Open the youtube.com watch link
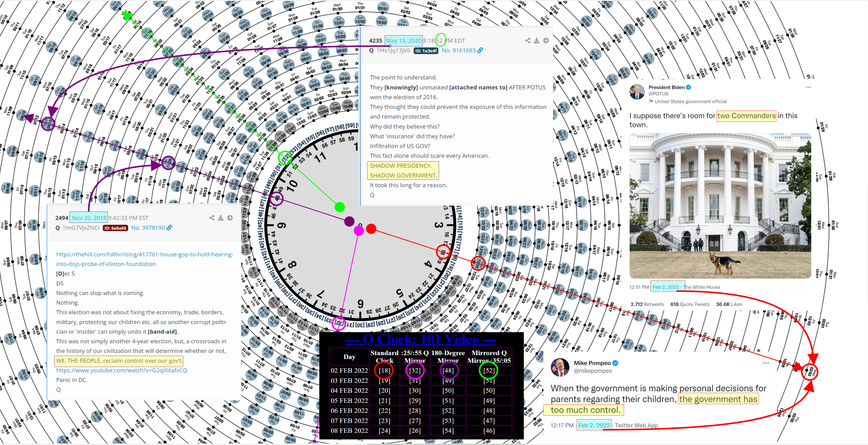This screenshot has width=868, height=445. [x=121, y=370]
